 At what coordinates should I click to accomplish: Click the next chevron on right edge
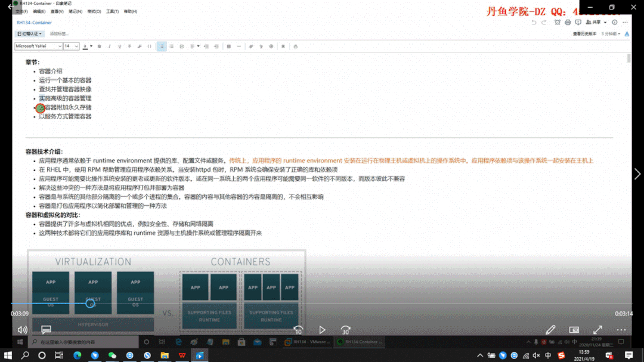(637, 174)
